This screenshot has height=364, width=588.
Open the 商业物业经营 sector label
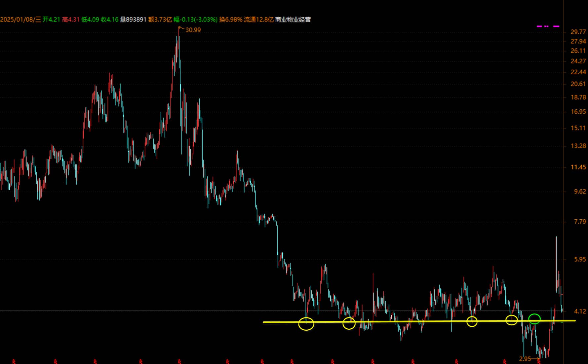tap(293, 19)
